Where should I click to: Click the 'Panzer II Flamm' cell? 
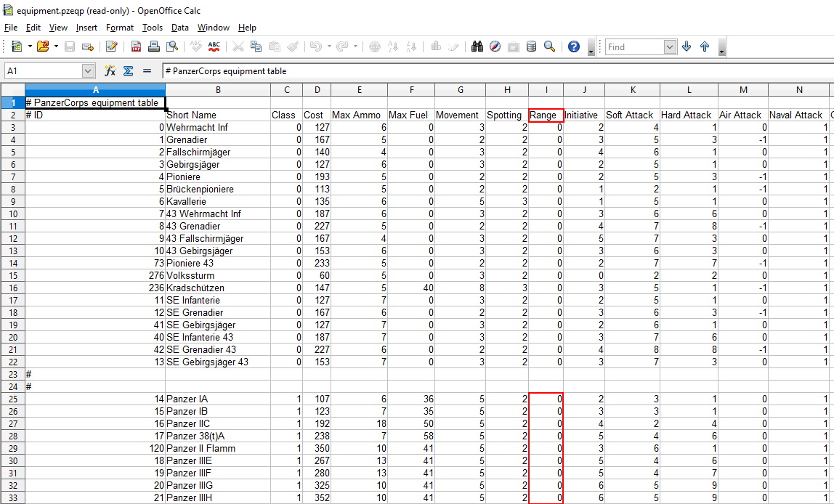point(218,448)
